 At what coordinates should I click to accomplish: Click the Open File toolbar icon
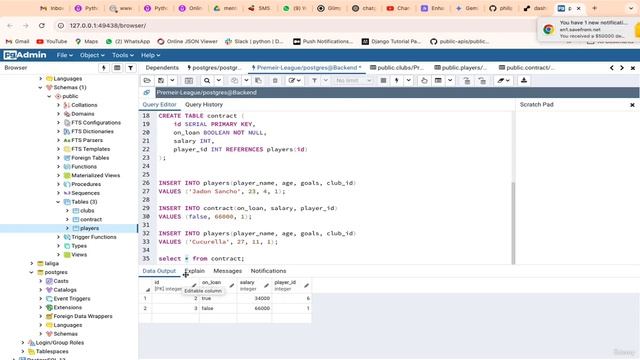(x=147, y=80)
